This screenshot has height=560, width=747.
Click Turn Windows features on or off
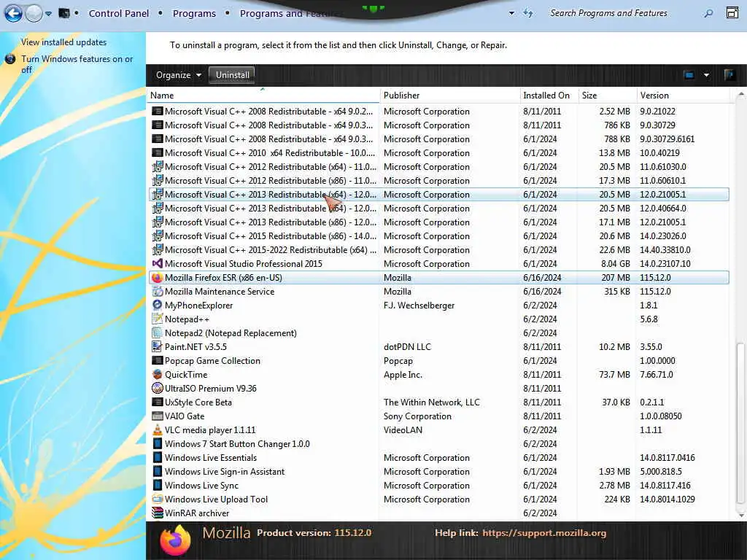(x=77, y=64)
